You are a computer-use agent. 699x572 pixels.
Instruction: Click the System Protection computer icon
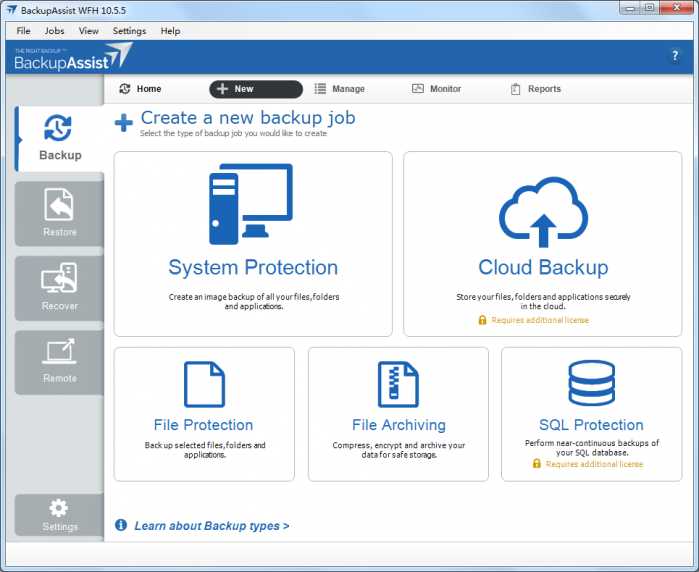[x=251, y=204]
